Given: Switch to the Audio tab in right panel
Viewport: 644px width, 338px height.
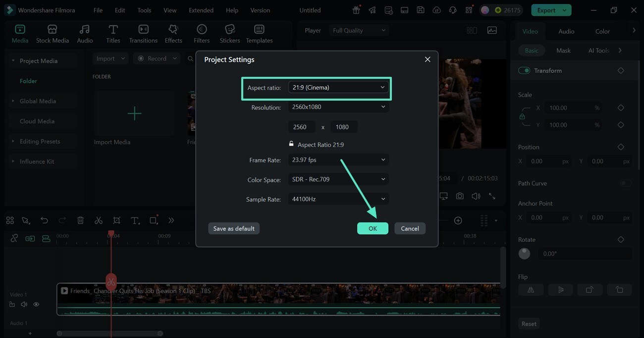Looking at the screenshot, I should (x=566, y=31).
